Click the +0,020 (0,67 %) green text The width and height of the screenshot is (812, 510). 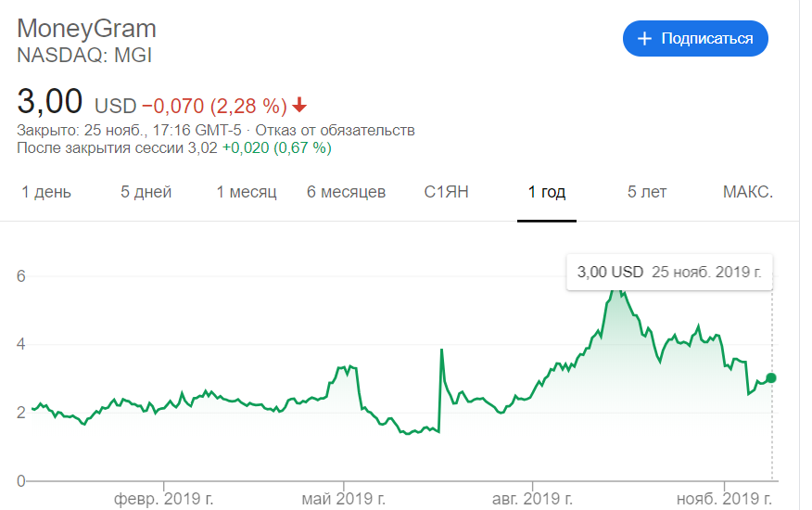coord(276,148)
